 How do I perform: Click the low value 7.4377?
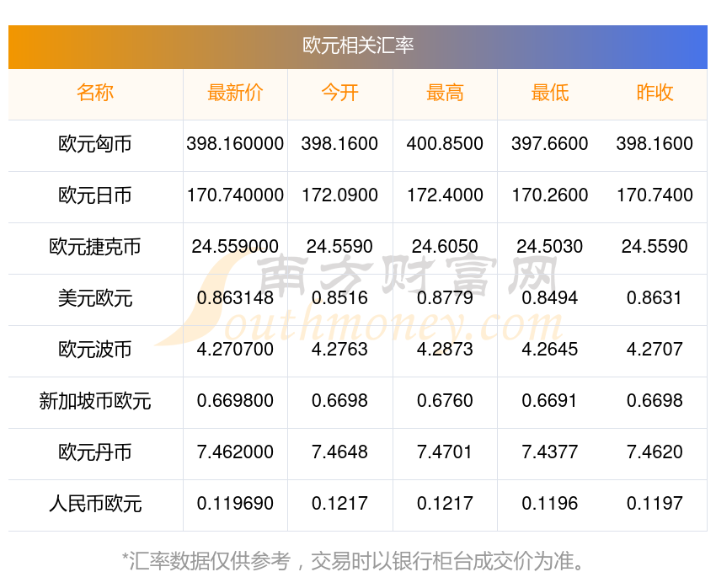[x=550, y=452]
